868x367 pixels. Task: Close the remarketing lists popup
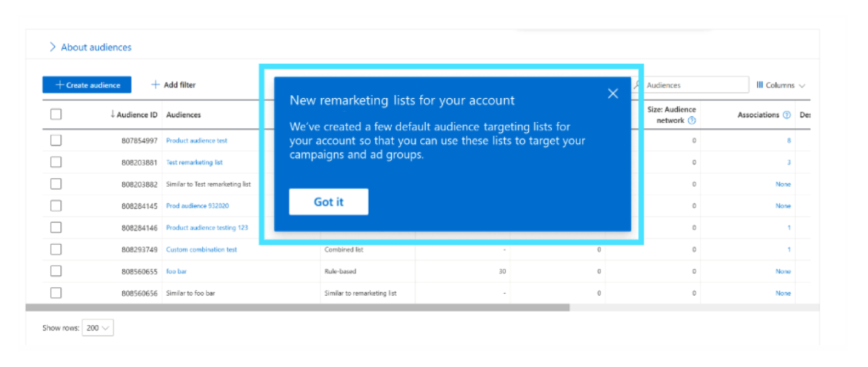click(x=613, y=94)
